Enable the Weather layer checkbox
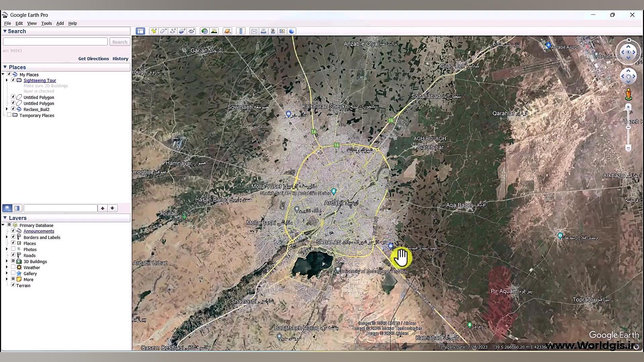 coord(13,267)
